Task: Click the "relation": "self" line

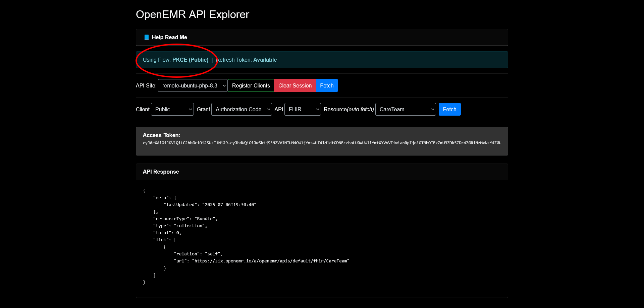Action: pos(198,254)
